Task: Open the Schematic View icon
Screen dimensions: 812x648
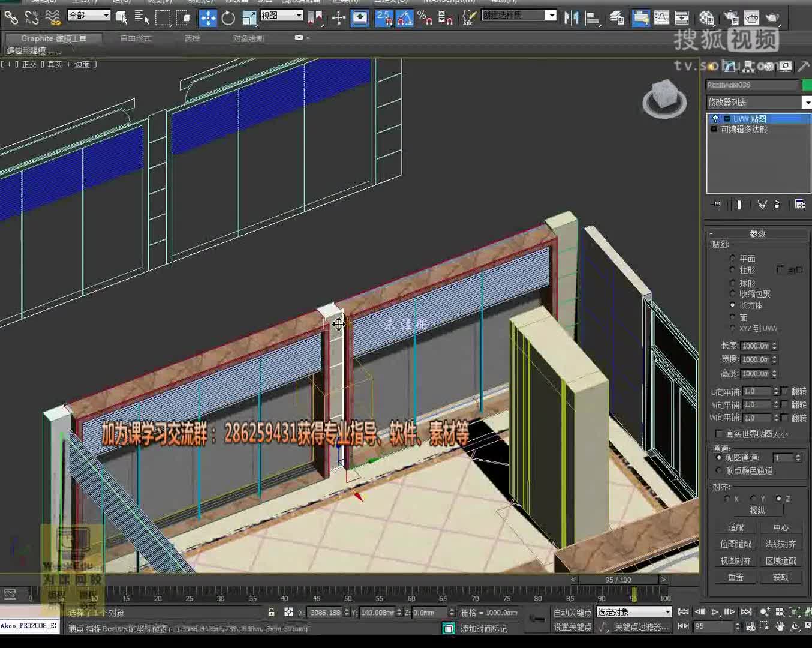Action: pos(682,17)
